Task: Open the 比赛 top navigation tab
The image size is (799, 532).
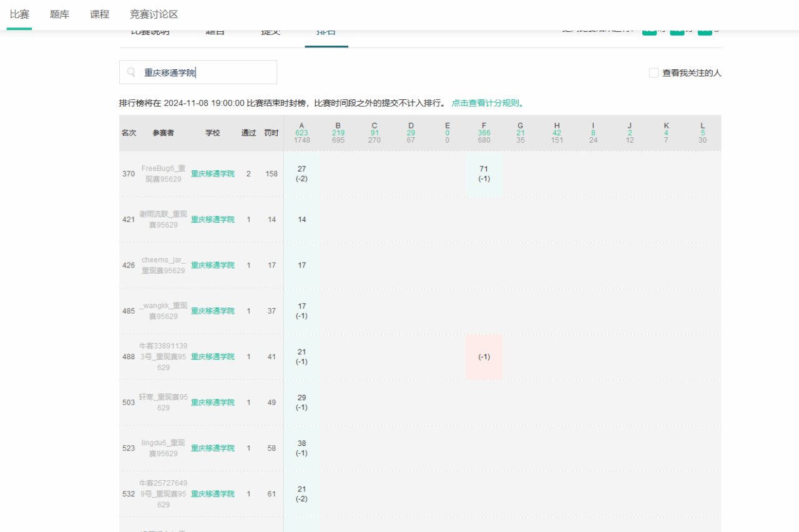Action: [x=19, y=14]
